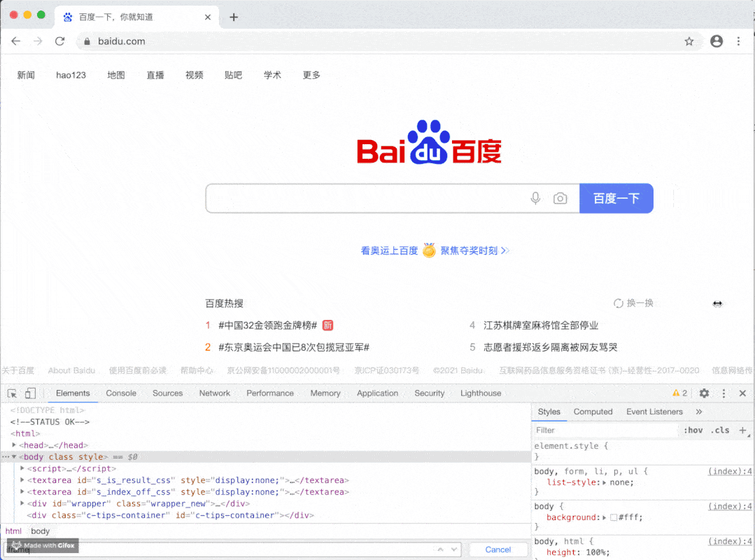
Task: Open a new browser tab
Action: (x=234, y=17)
